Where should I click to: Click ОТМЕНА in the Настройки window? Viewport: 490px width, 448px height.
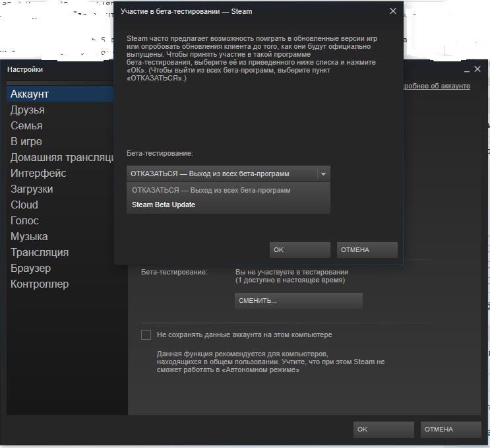click(450, 430)
